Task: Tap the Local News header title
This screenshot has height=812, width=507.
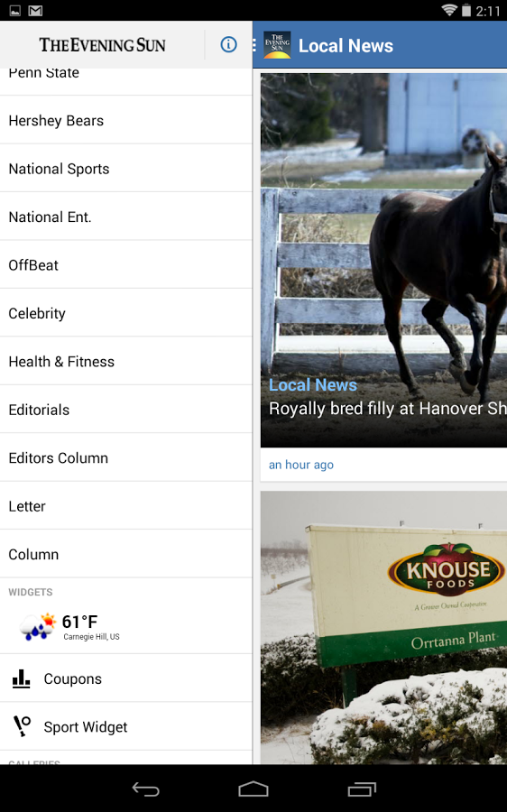Action: coord(346,46)
